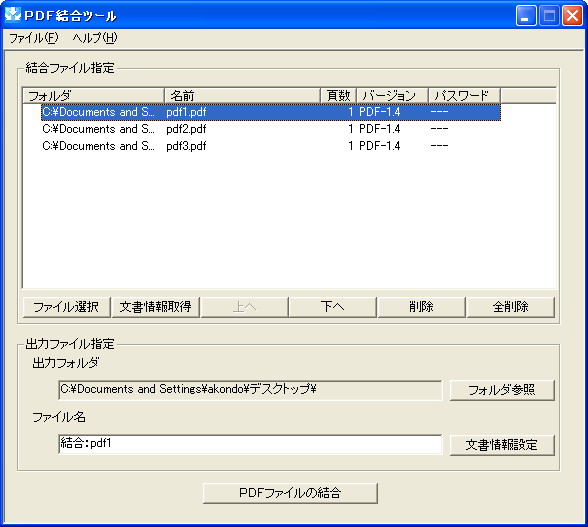Start merging with PDFファイルの結合 button
Viewport: 588px width, 527px height.
pos(290,493)
